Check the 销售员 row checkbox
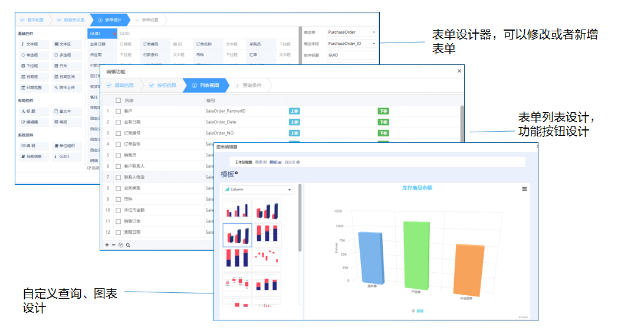This screenshot has height=333, width=644. [x=119, y=155]
